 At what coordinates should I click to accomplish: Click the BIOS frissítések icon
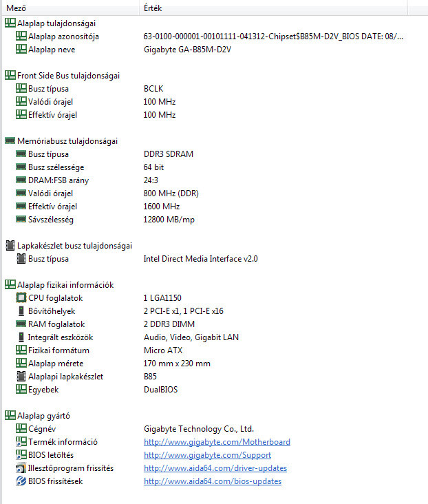click(x=21, y=481)
